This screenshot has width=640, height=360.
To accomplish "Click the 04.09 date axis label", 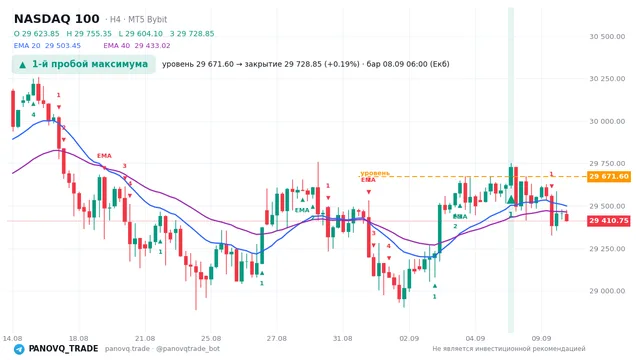I will [x=475, y=339].
